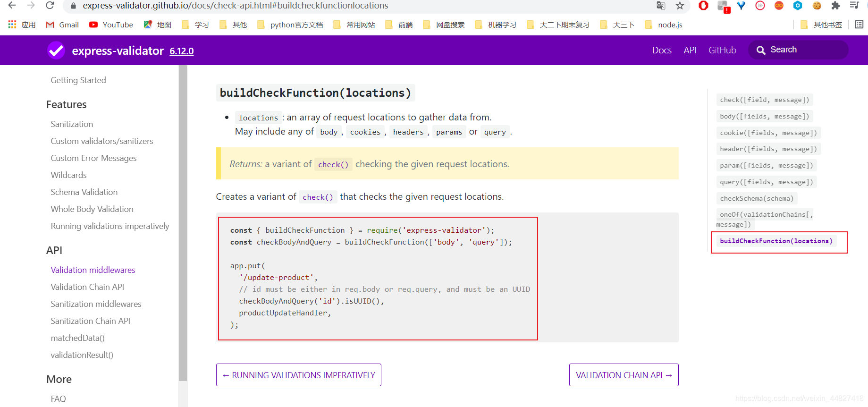Bookmark this page with the star icon

coord(680,6)
